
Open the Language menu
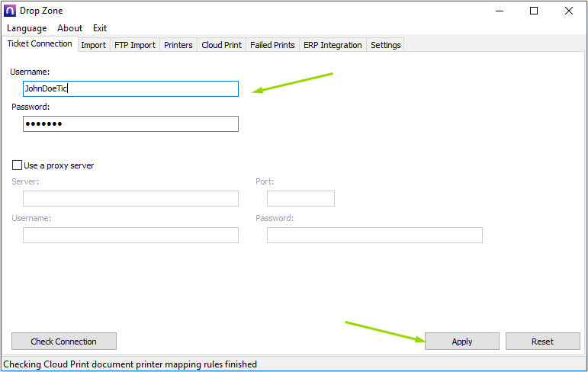click(x=27, y=28)
